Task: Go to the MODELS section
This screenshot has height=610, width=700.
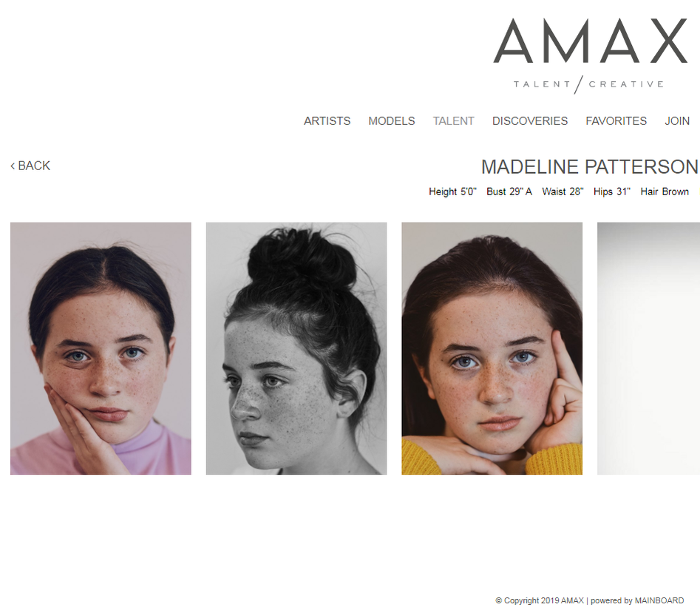Action: [392, 121]
